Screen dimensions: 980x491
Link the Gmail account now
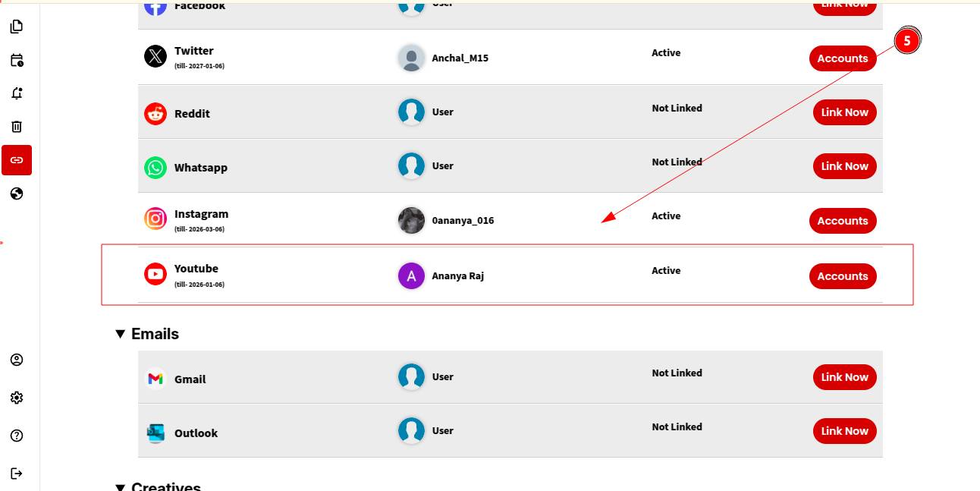(x=844, y=377)
